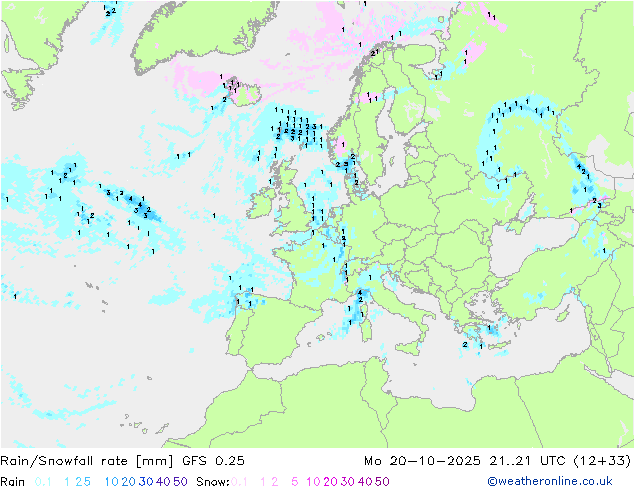
Task: Select the Snow 5 legend value
Action: [295, 482]
